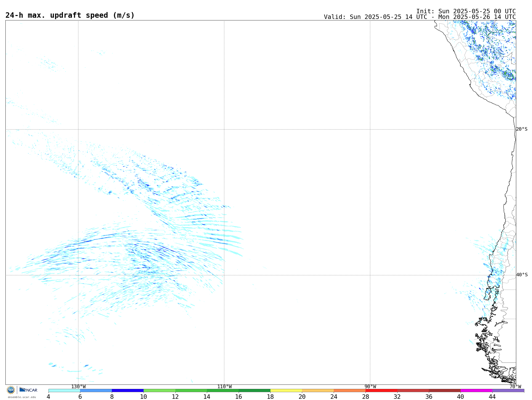Pick the dark green 16–18 colorbar segment
532x400 pixels.
254,391
